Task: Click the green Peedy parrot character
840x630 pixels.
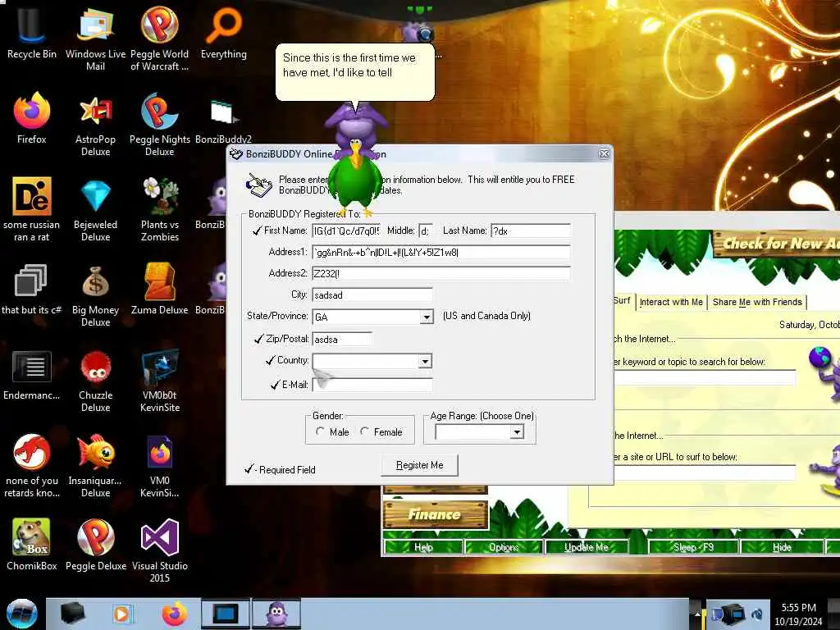Action: [354, 180]
